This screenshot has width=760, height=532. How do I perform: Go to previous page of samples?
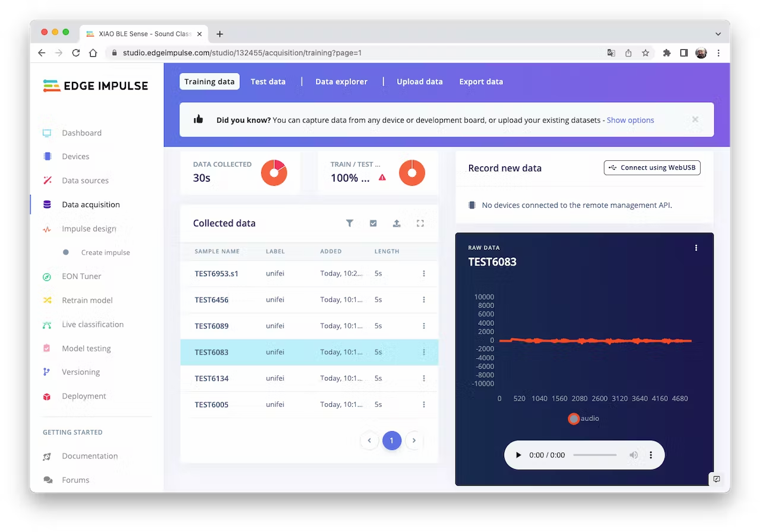point(369,441)
